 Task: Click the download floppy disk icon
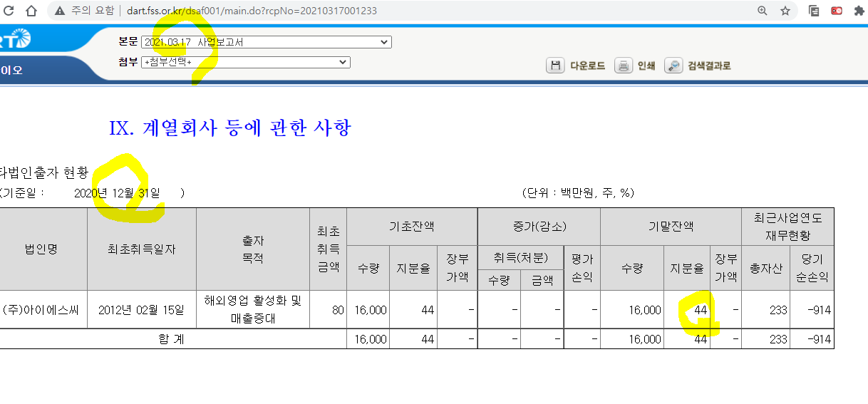pos(555,66)
